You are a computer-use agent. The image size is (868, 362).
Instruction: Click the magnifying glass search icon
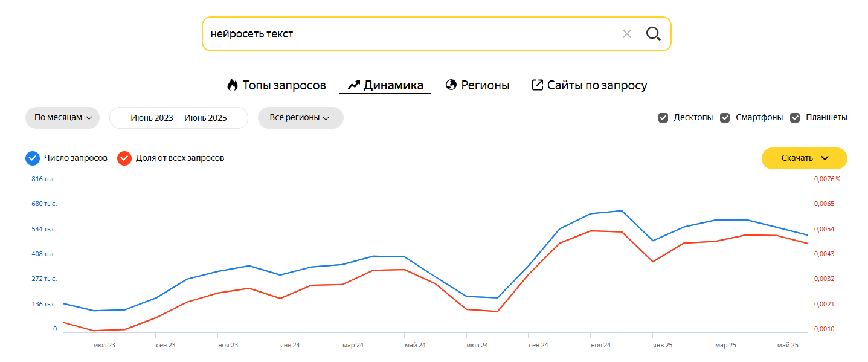tap(653, 34)
